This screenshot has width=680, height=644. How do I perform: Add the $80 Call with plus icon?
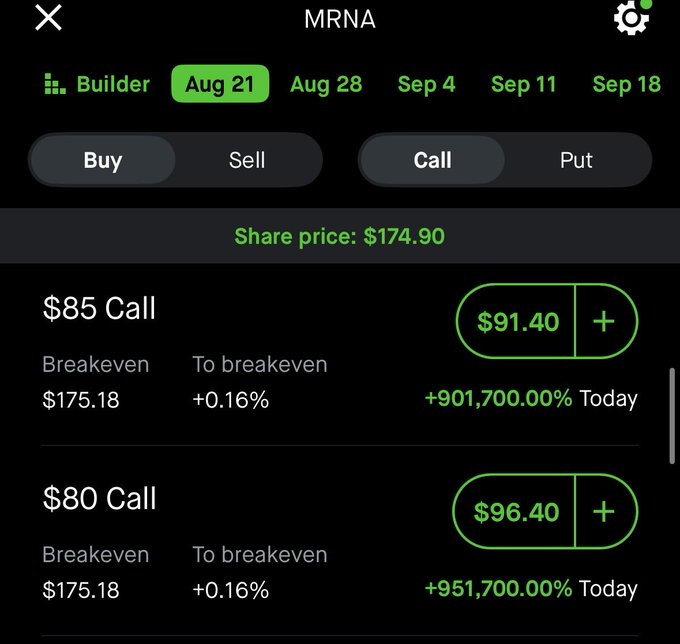(605, 512)
